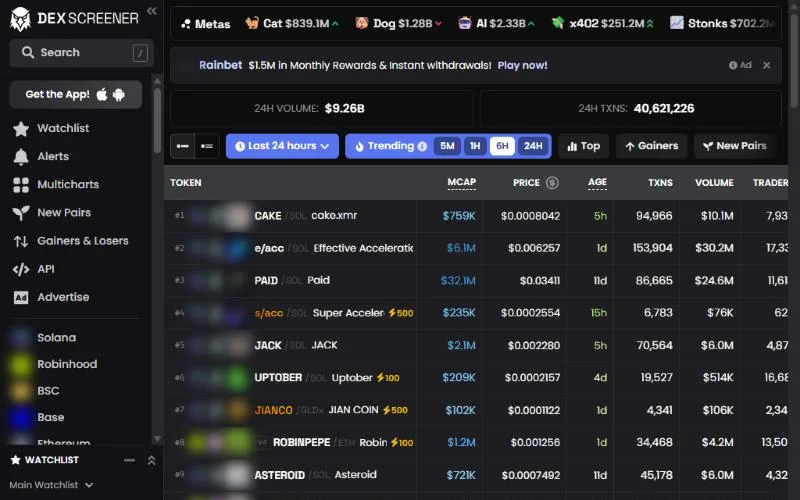The height and width of the screenshot is (500, 800).
Task: Click the Play now! ad link
Action: pos(522,65)
